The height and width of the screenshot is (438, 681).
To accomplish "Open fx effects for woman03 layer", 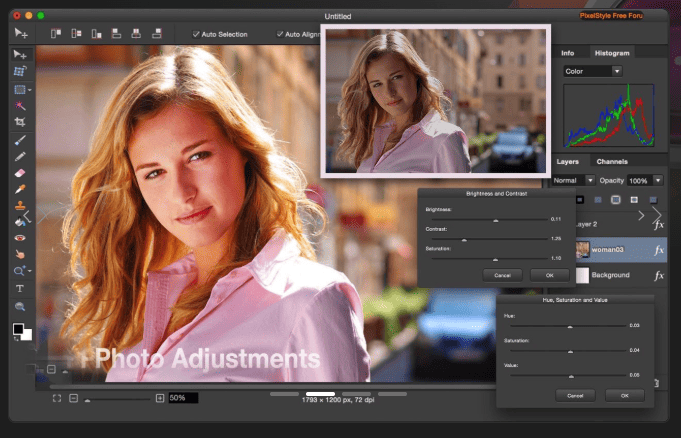I will click(659, 250).
